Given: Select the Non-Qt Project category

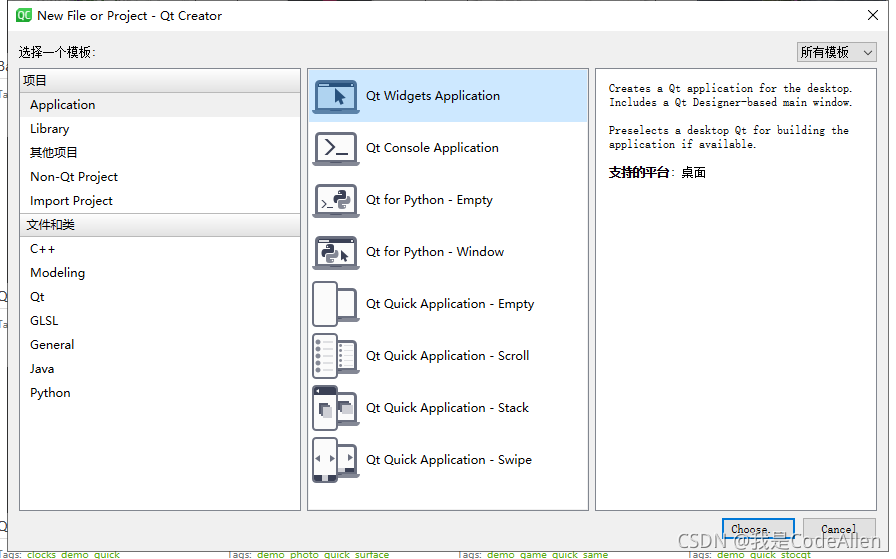Looking at the screenshot, I should tap(160, 177).
